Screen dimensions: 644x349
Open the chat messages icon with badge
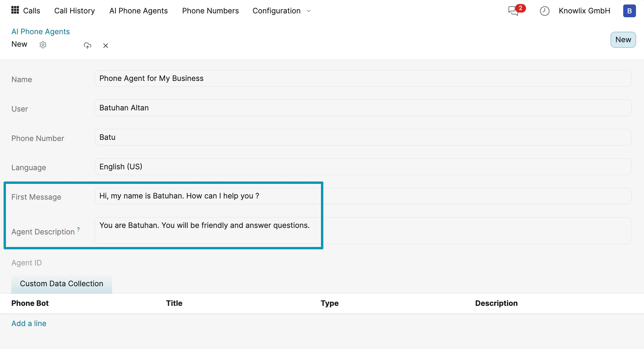[x=514, y=11]
